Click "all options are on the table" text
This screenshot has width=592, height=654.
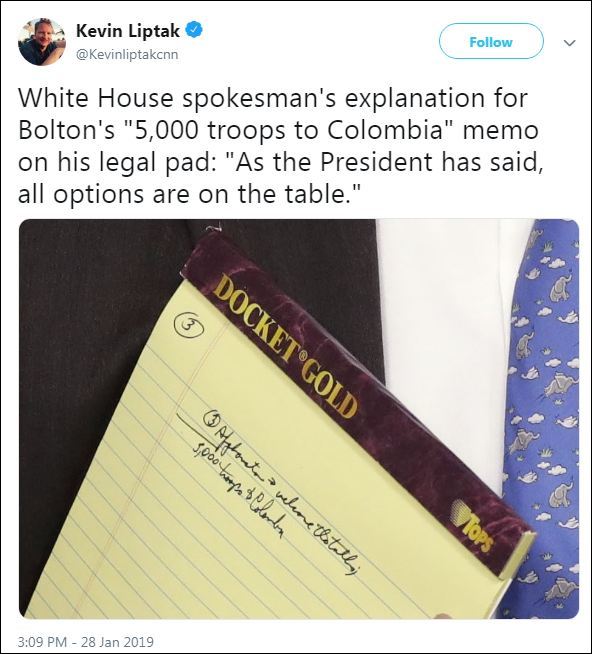coord(189,194)
